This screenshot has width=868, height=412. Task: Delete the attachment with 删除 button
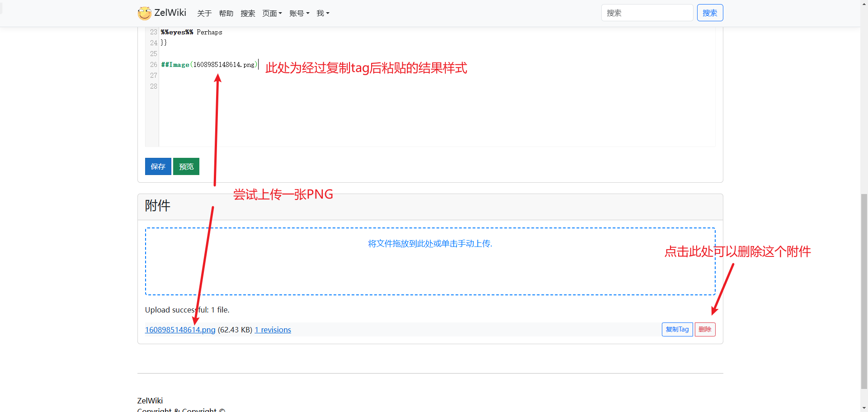click(705, 329)
